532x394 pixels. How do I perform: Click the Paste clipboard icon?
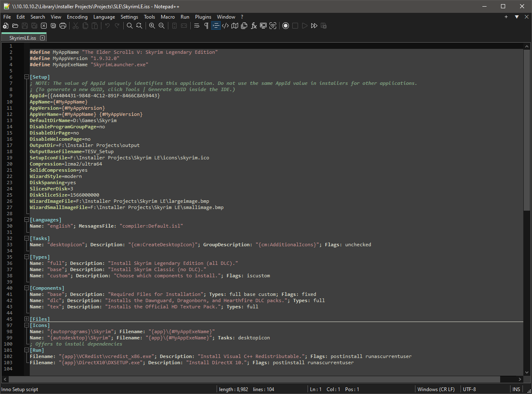pyautogui.click(x=95, y=26)
